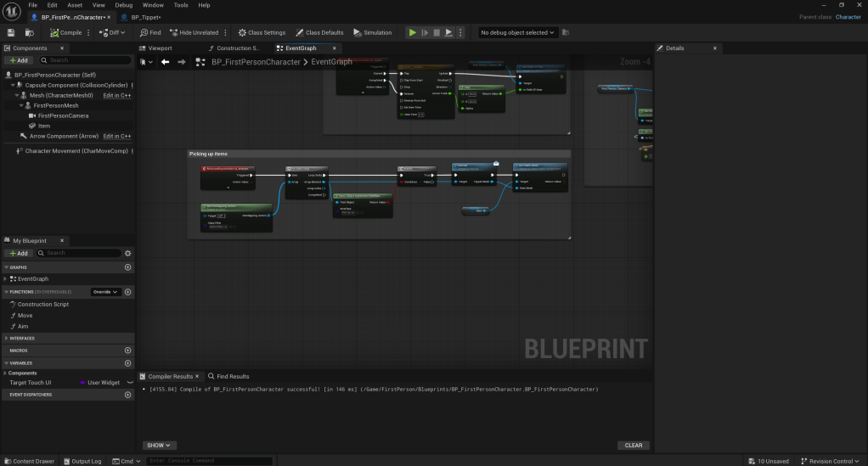Click the Compile button
Image resolution: width=868 pixels, height=466 pixels.
65,32
